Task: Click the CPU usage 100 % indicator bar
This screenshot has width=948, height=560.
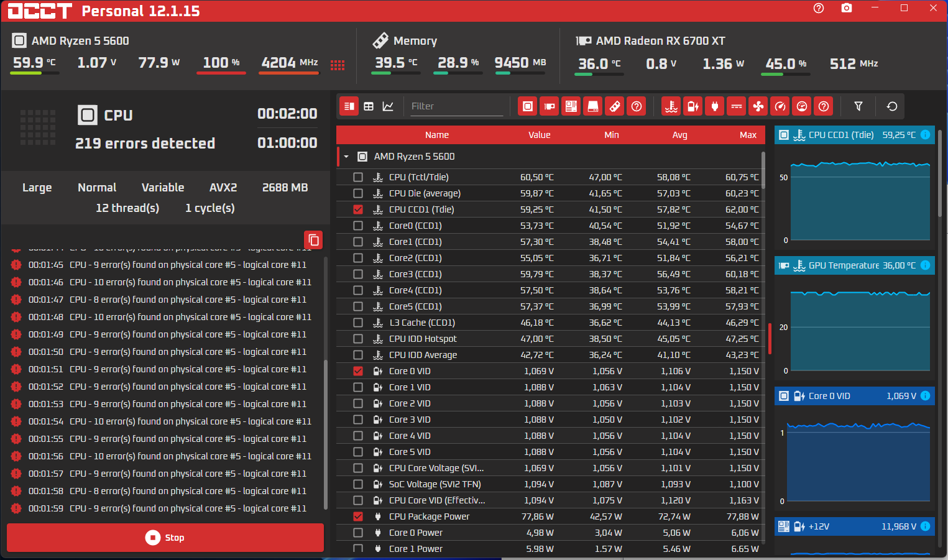Action: click(221, 73)
